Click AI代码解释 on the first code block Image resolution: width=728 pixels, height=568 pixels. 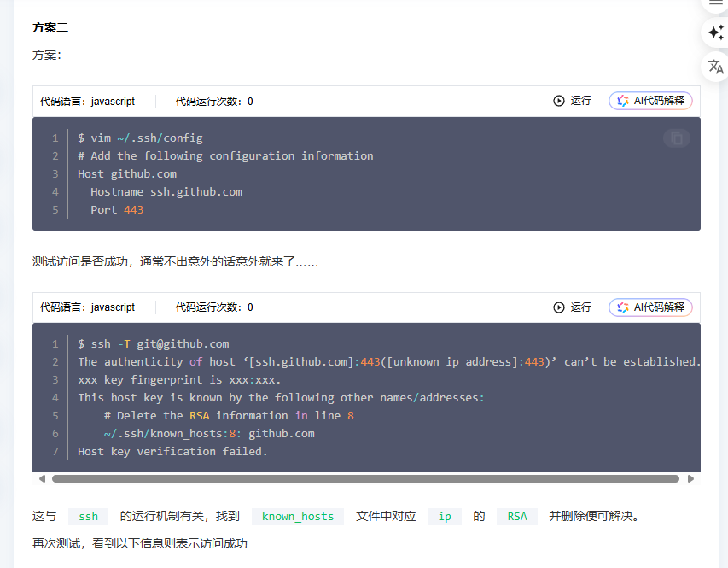650,101
